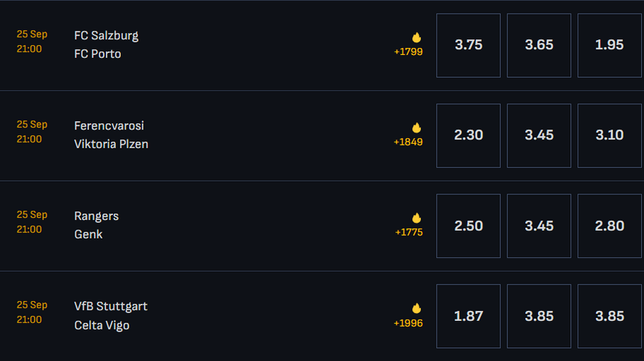Click flame icon for VfB Stuttgart match
Image resolution: width=644 pixels, height=361 pixels.
[416, 308]
